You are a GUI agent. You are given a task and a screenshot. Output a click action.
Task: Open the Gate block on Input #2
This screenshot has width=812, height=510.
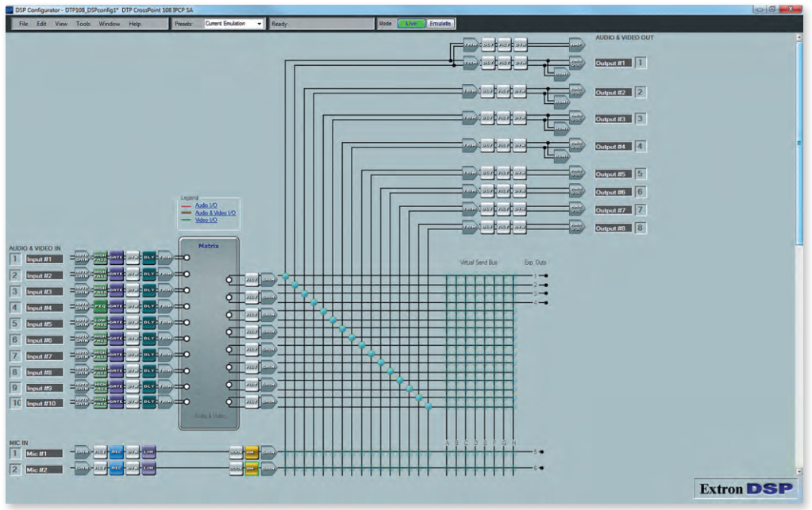(x=116, y=274)
